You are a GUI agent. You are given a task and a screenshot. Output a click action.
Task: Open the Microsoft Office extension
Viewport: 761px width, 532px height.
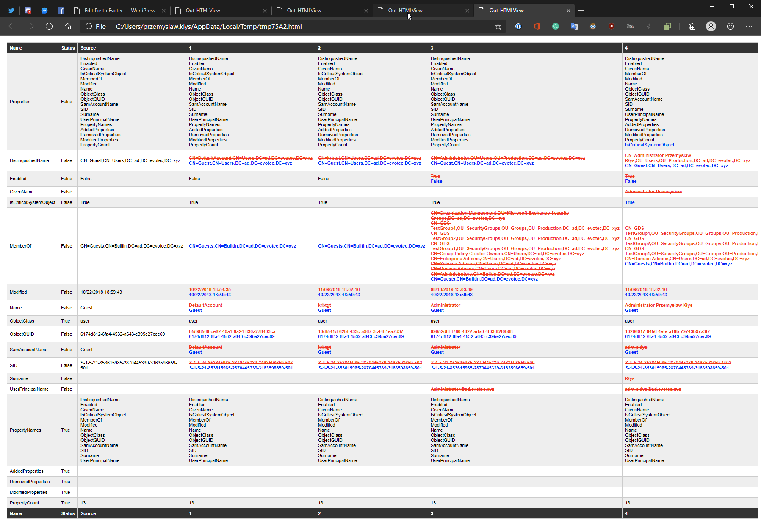pyautogui.click(x=537, y=26)
